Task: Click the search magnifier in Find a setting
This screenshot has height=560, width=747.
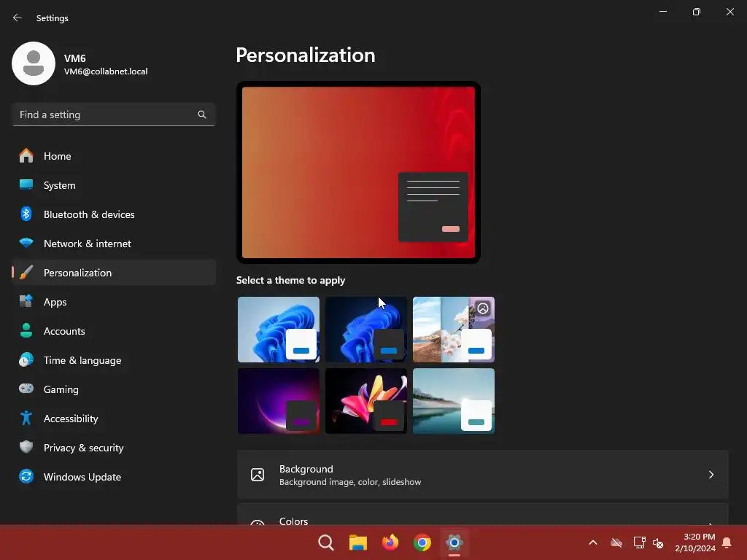Action: 202,114
